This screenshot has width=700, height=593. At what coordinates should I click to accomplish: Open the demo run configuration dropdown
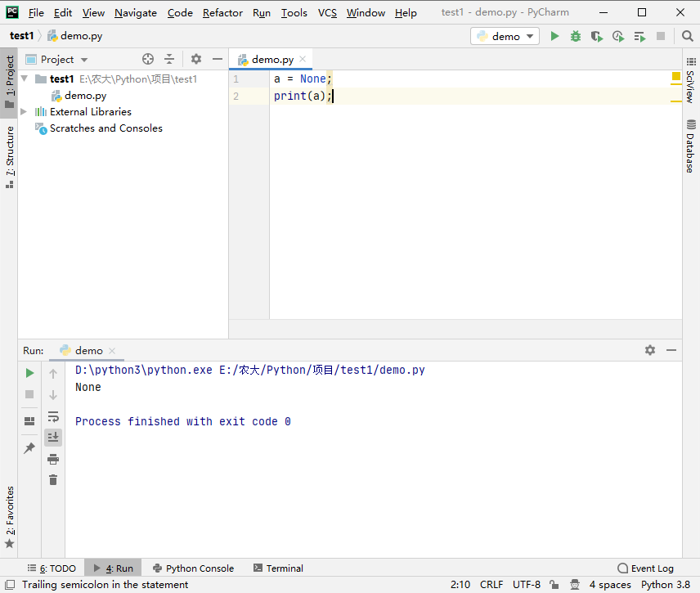(505, 36)
